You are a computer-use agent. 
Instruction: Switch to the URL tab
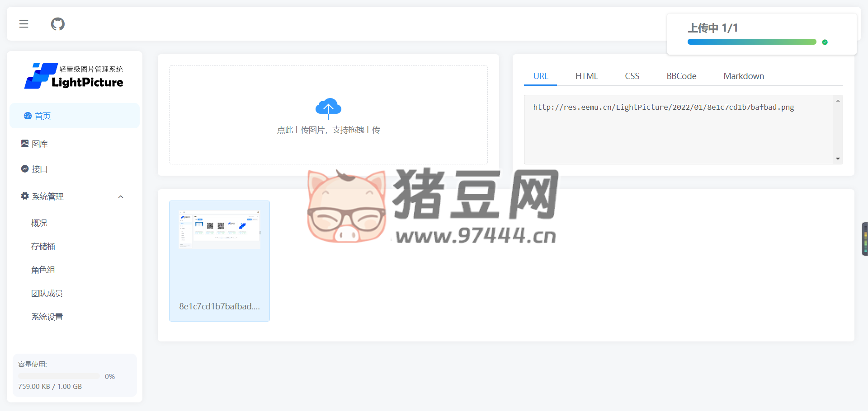[541, 76]
